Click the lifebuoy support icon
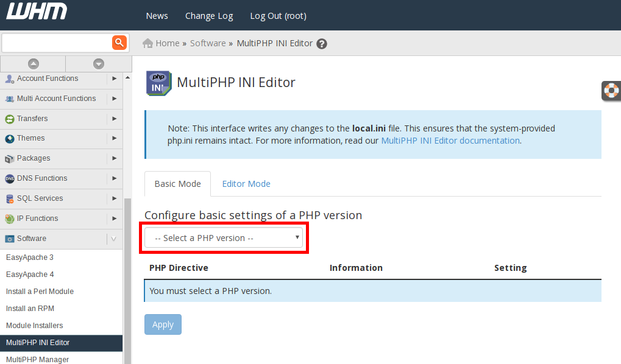 [x=611, y=91]
